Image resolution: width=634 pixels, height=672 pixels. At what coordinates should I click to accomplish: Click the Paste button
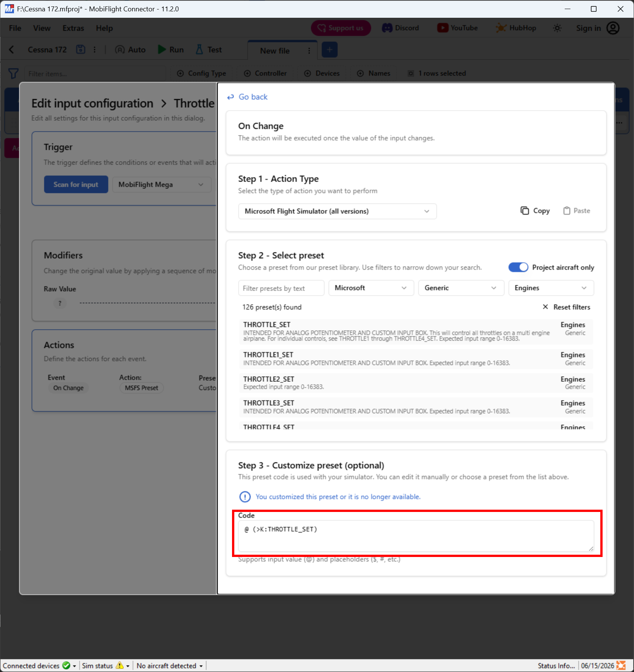[x=576, y=211]
